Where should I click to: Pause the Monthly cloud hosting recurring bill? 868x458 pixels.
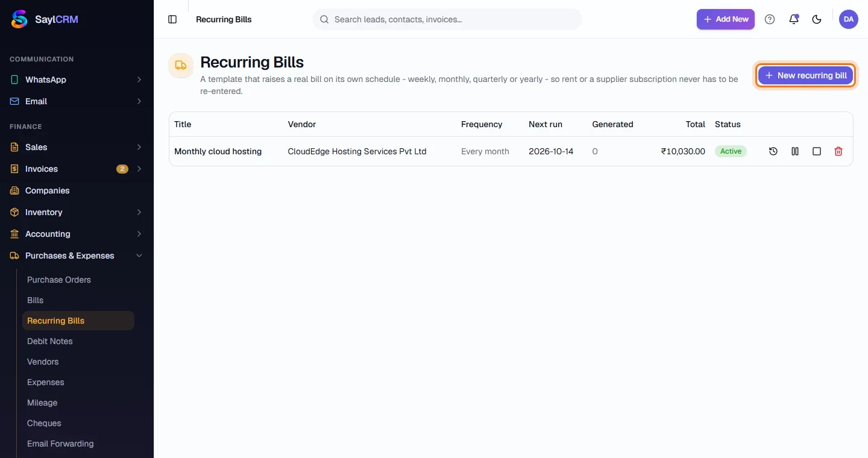[x=795, y=151]
